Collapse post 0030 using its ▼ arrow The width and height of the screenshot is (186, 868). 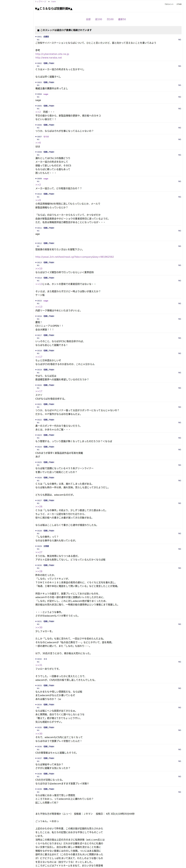tap(36, 565)
